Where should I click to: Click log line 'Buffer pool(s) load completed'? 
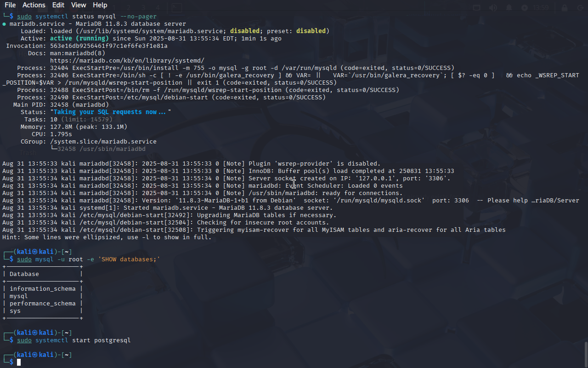coord(228,171)
